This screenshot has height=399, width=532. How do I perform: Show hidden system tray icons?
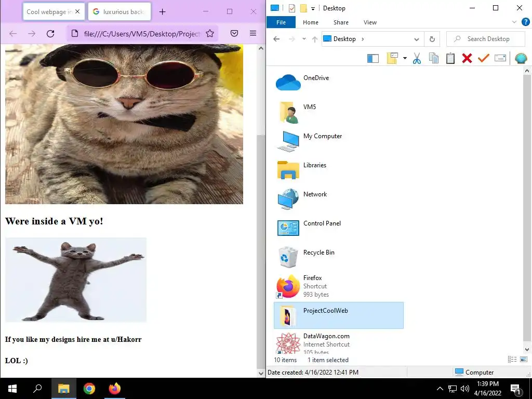[440, 389]
